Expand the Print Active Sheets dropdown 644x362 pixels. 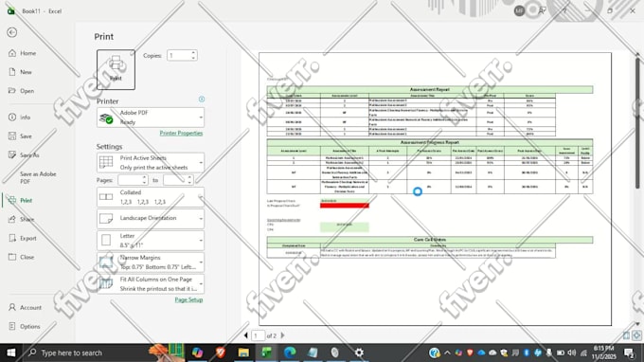click(151, 163)
